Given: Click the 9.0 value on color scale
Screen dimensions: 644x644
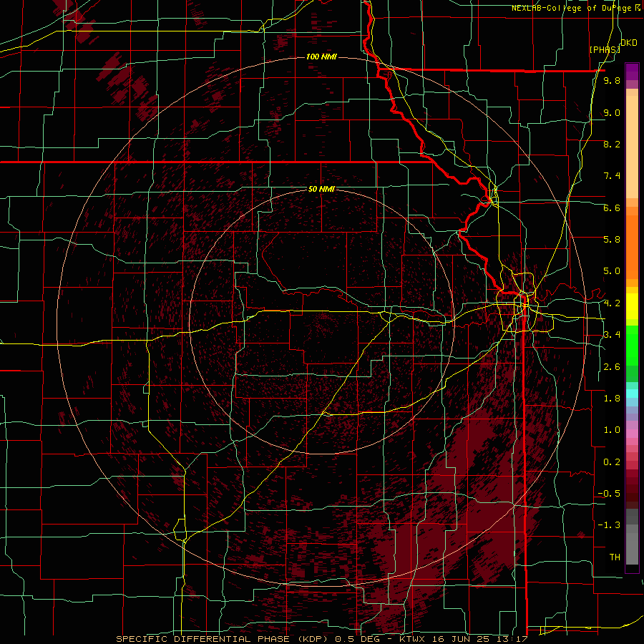Looking at the screenshot, I should click(x=612, y=112).
